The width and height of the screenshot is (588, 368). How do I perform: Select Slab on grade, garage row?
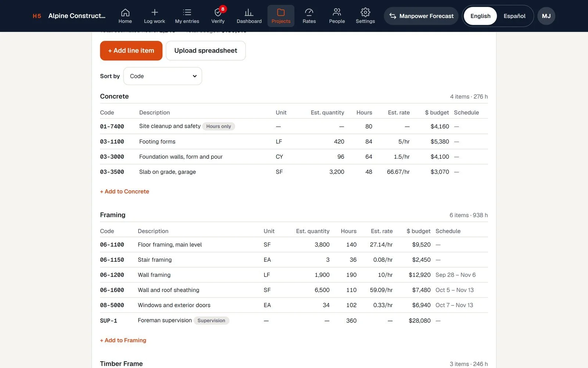294,172
